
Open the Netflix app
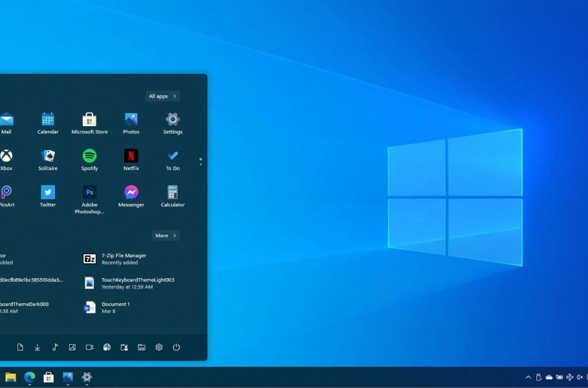coord(131,160)
